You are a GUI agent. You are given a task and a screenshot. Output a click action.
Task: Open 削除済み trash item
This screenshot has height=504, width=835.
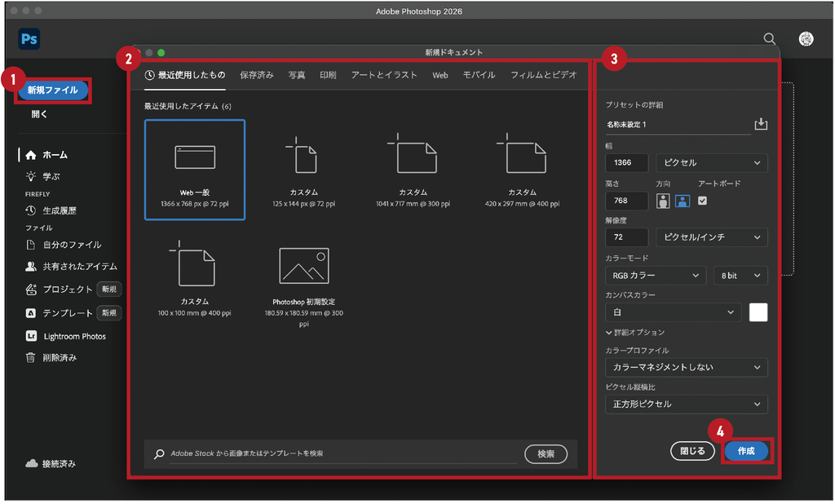coord(51,358)
